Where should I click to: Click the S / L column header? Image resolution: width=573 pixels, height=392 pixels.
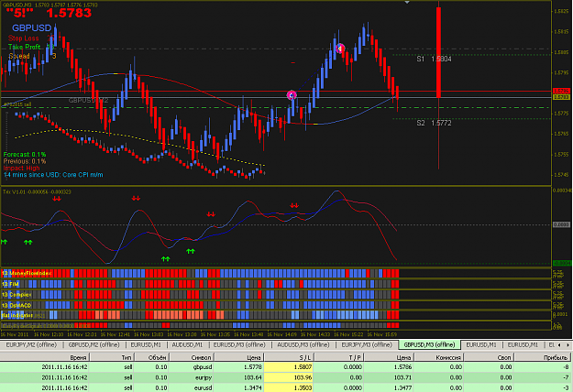click(289, 357)
